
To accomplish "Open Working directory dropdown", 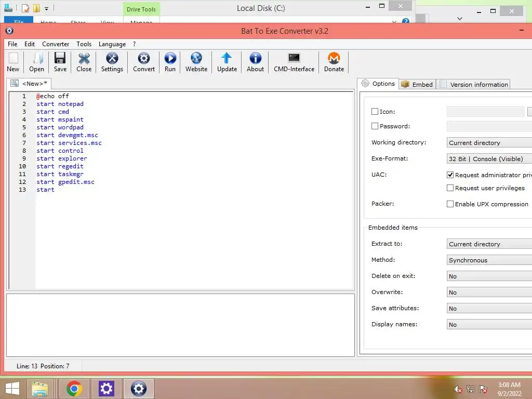I will (x=489, y=142).
